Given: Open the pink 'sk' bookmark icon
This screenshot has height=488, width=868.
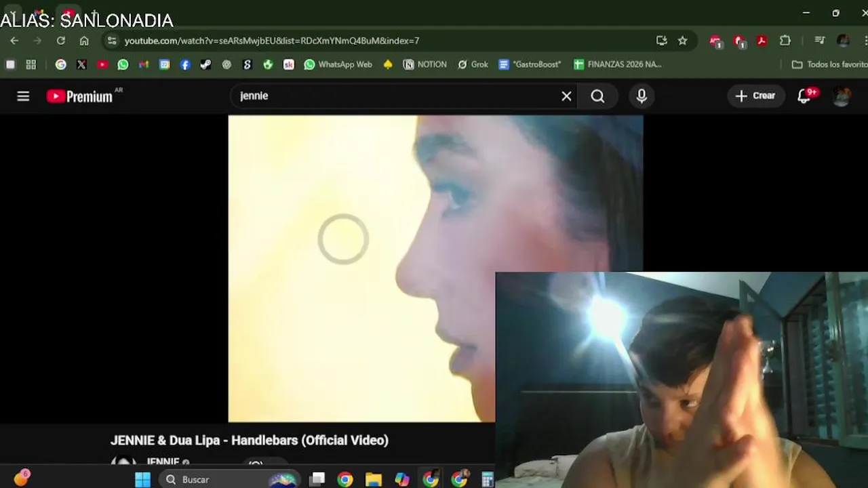Looking at the screenshot, I should click(289, 64).
